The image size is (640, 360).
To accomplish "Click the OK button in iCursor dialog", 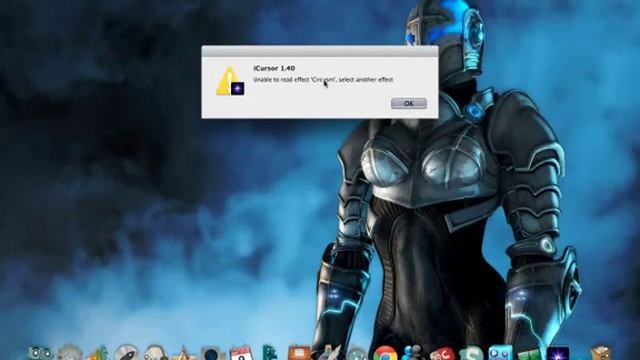I will (x=409, y=103).
